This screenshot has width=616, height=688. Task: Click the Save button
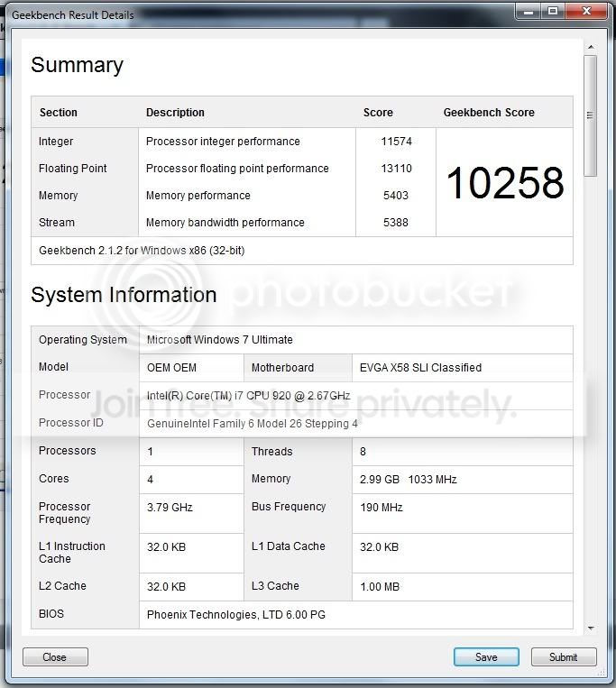(x=486, y=657)
